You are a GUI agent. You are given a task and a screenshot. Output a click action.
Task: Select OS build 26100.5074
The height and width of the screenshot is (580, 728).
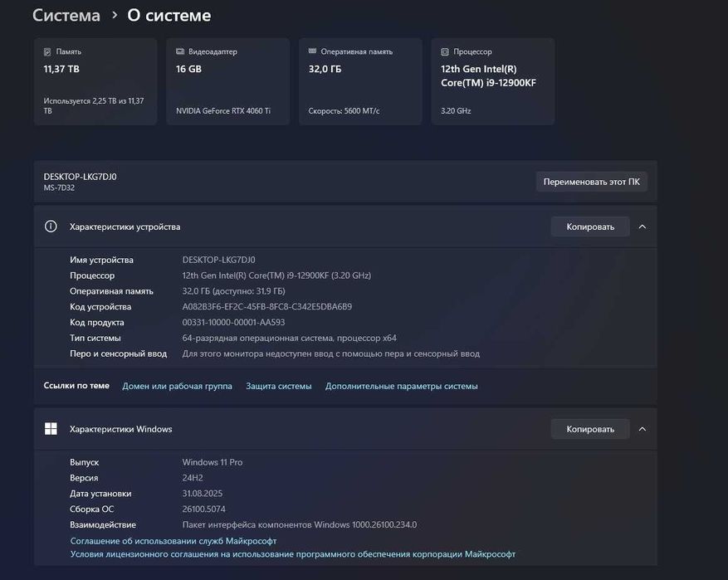(x=204, y=509)
